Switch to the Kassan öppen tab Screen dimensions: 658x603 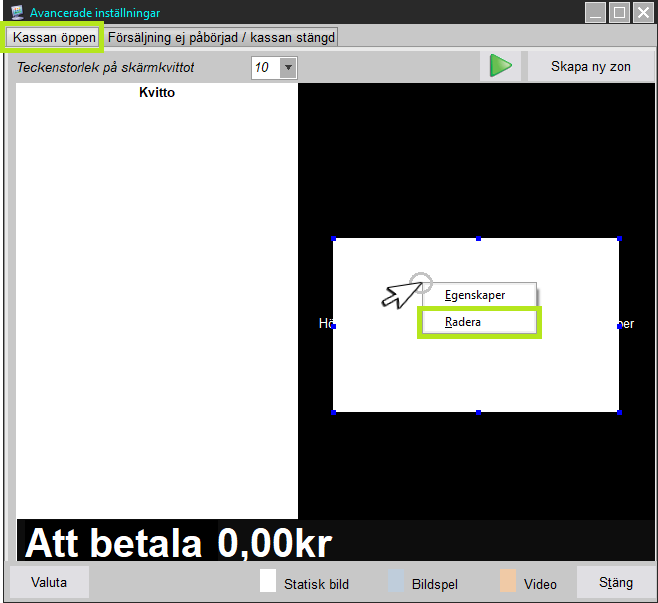(x=54, y=37)
